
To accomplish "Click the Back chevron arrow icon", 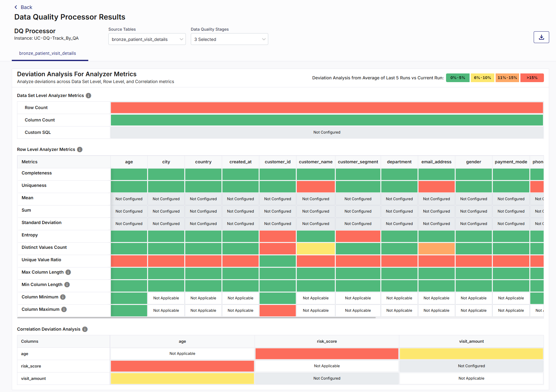I will [16, 7].
